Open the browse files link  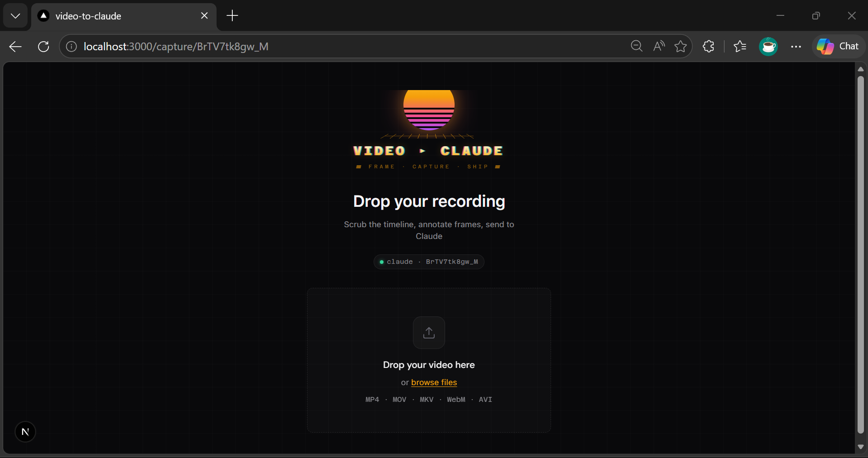click(x=434, y=382)
